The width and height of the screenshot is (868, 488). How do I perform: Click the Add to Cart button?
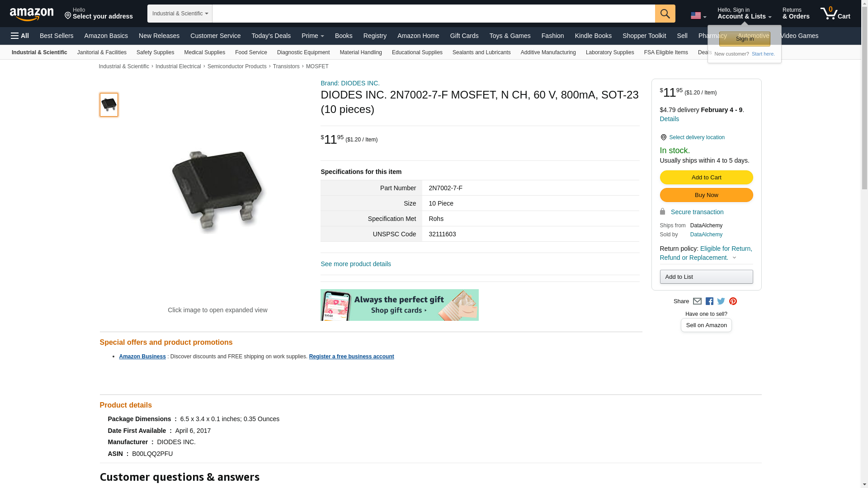click(x=706, y=178)
